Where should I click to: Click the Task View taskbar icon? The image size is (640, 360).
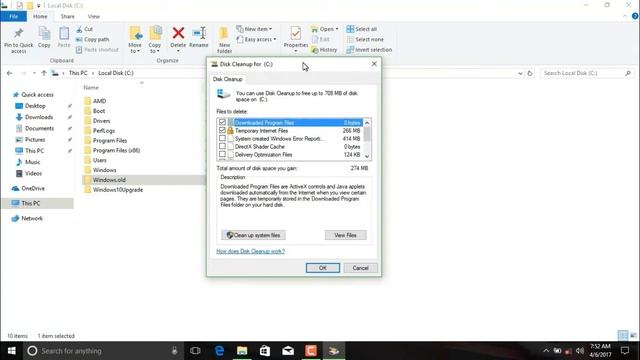pyautogui.click(x=196, y=351)
